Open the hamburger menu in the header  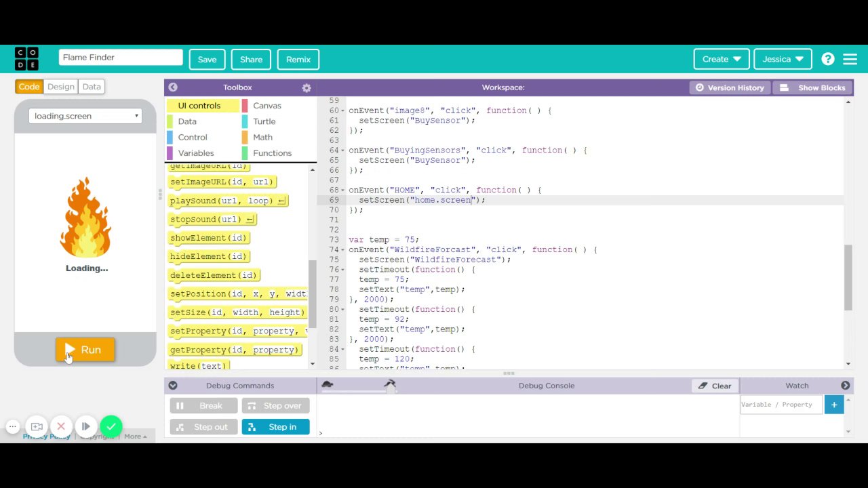pos(850,59)
